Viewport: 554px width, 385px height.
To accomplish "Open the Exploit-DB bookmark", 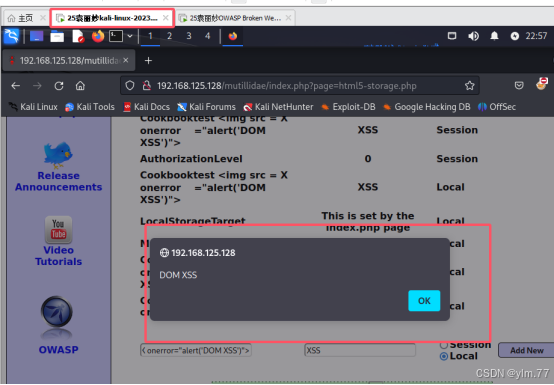I will click(x=348, y=107).
